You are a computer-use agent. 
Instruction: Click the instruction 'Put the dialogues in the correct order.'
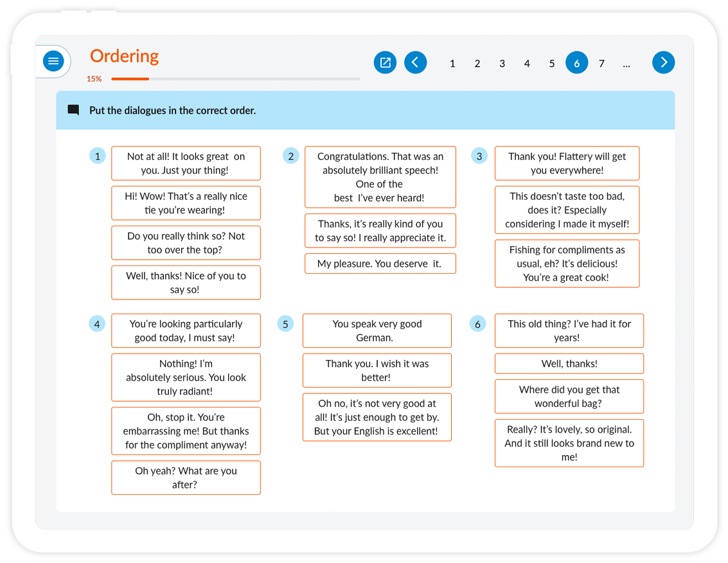[172, 111]
